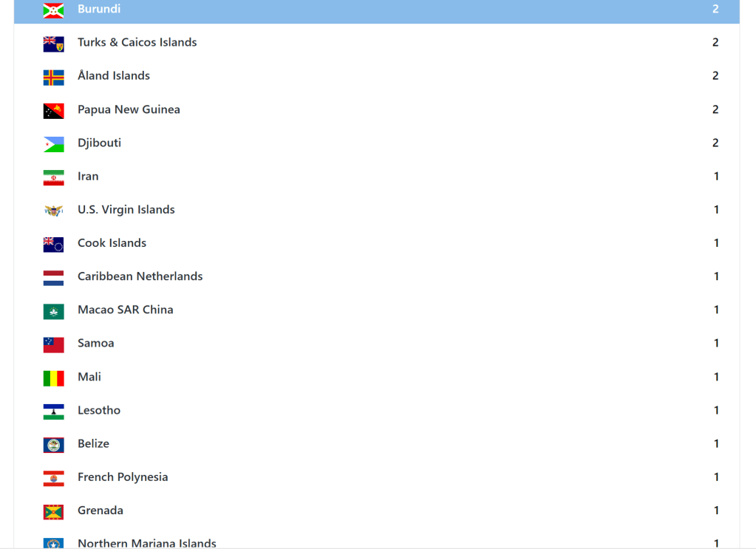Screen dimensions: 756x549
Task: Select the Mali country name
Action: (x=89, y=377)
